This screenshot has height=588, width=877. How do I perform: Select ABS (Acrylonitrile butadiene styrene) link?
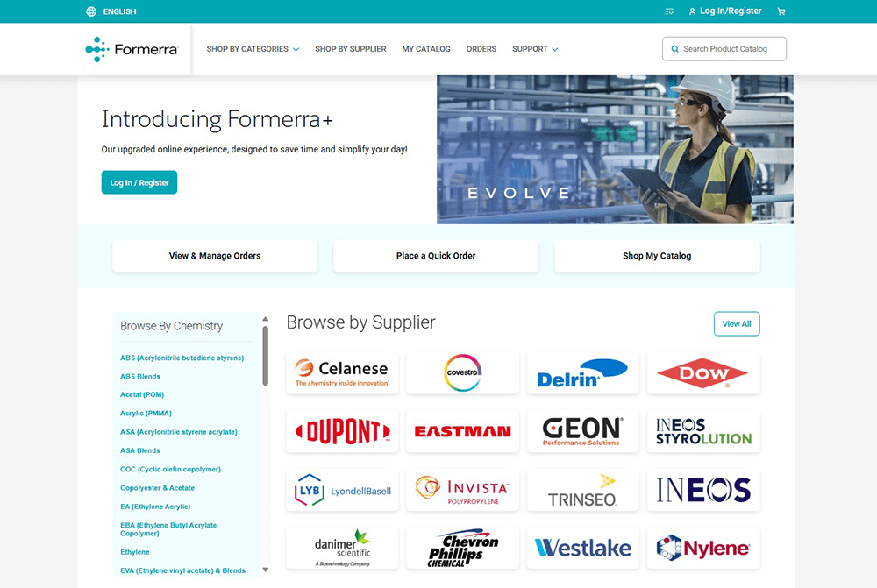pos(182,358)
